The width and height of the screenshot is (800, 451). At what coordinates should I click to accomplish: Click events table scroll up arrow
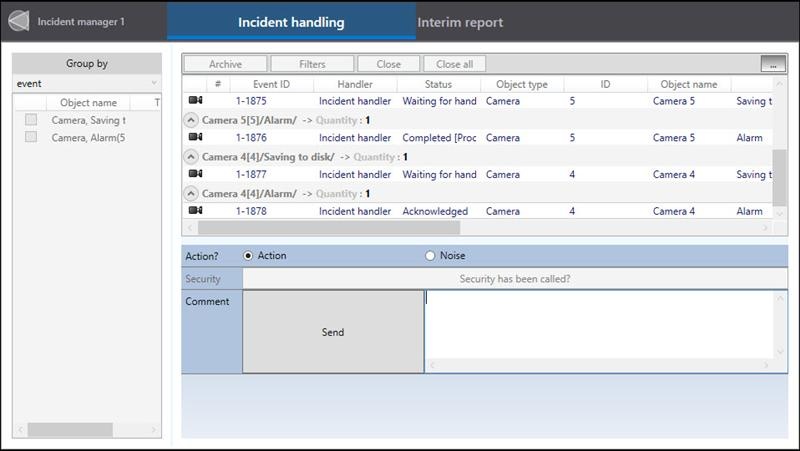pyautogui.click(x=779, y=83)
